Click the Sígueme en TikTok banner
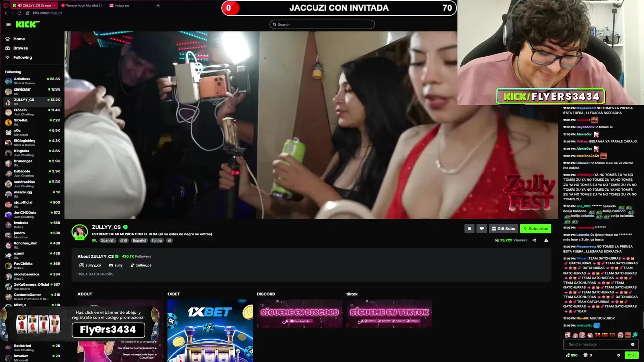Screen dimensions: 644x362 pos(389,314)
